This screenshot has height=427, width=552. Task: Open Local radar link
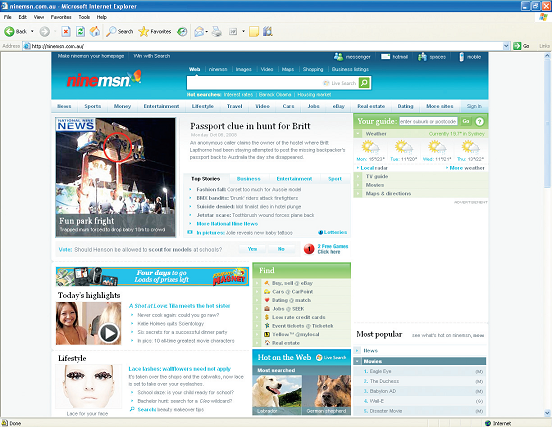[374, 168]
